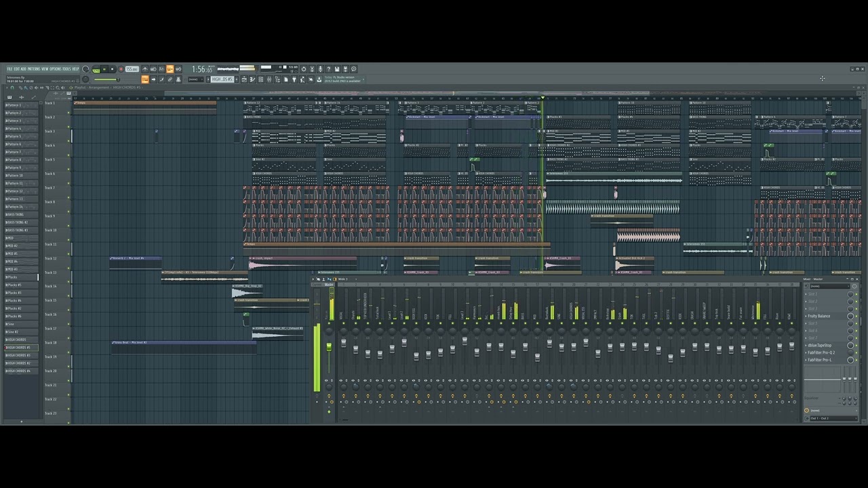
Task: Open the (none) snap selector beside pattern selector
Action: pyautogui.click(x=195, y=79)
